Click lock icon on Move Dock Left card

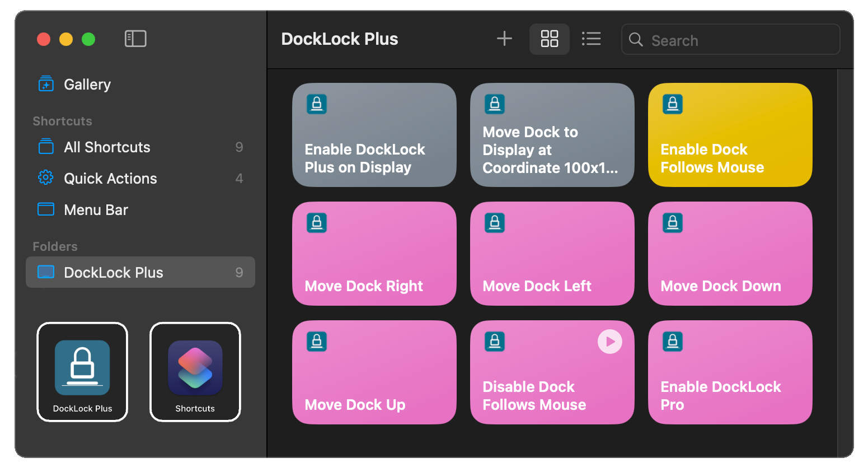click(x=495, y=223)
